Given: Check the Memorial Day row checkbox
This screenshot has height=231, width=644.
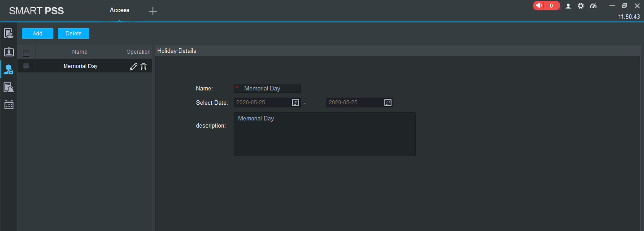Looking at the screenshot, I should pyautogui.click(x=26, y=66).
